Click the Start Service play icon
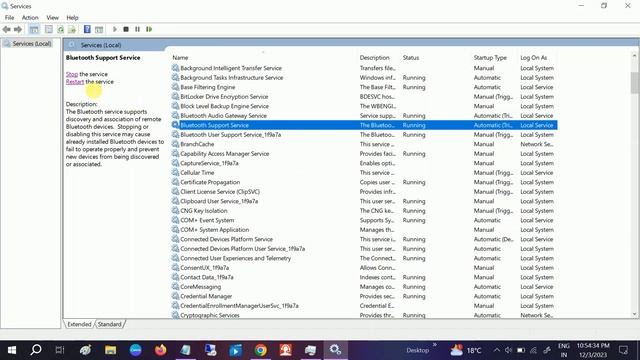Screen dimensions: 640x360 click(115, 29)
